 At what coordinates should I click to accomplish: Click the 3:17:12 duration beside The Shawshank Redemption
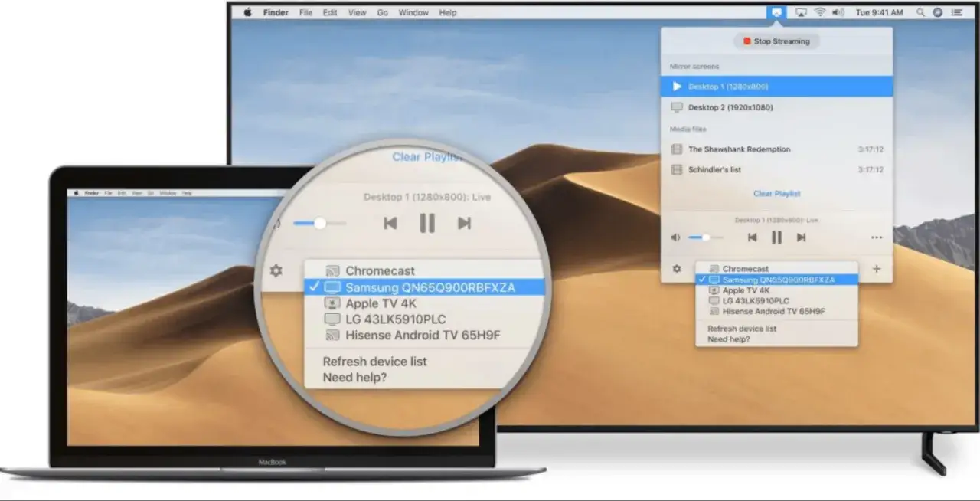871,149
